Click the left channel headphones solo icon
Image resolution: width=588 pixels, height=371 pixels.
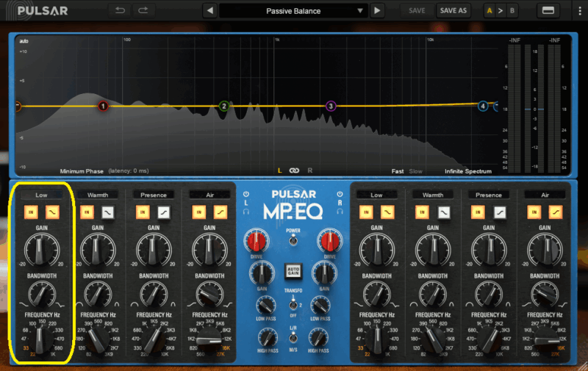click(246, 212)
